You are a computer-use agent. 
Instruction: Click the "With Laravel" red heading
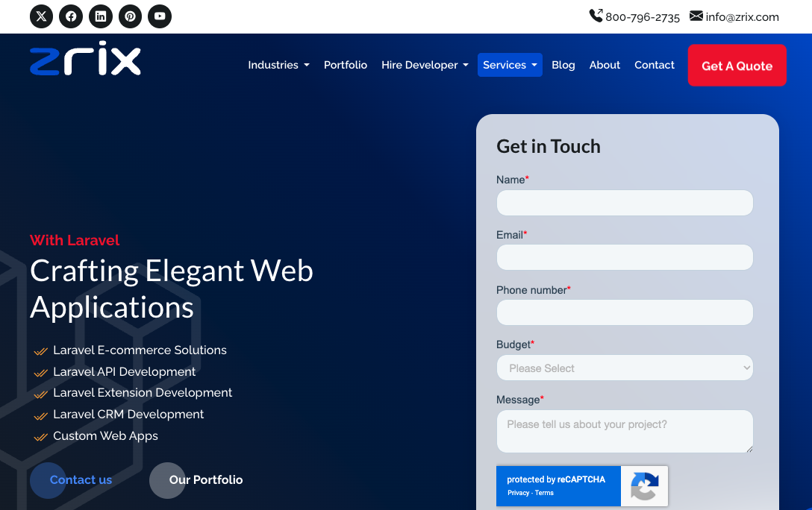tap(75, 240)
